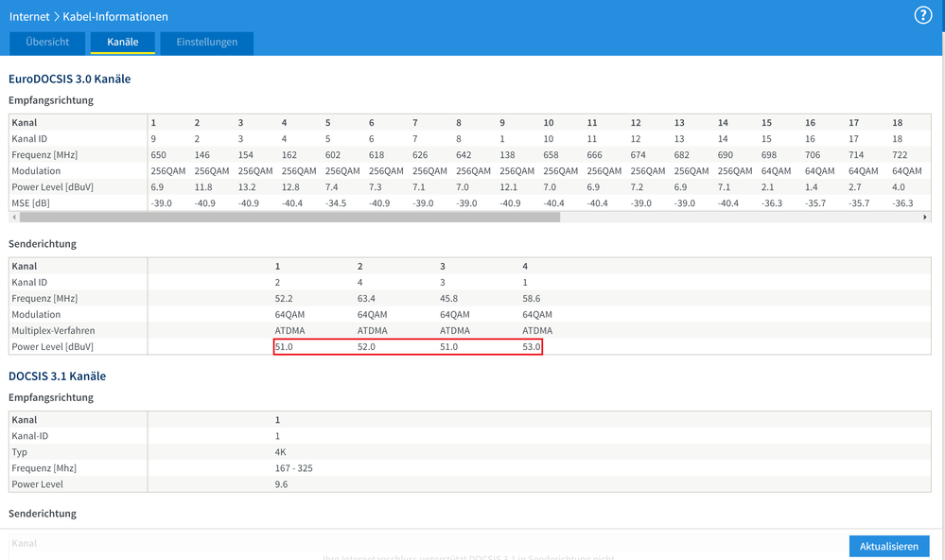Click the Aktualisieren button
Screen dimensions: 945x560
(889, 546)
